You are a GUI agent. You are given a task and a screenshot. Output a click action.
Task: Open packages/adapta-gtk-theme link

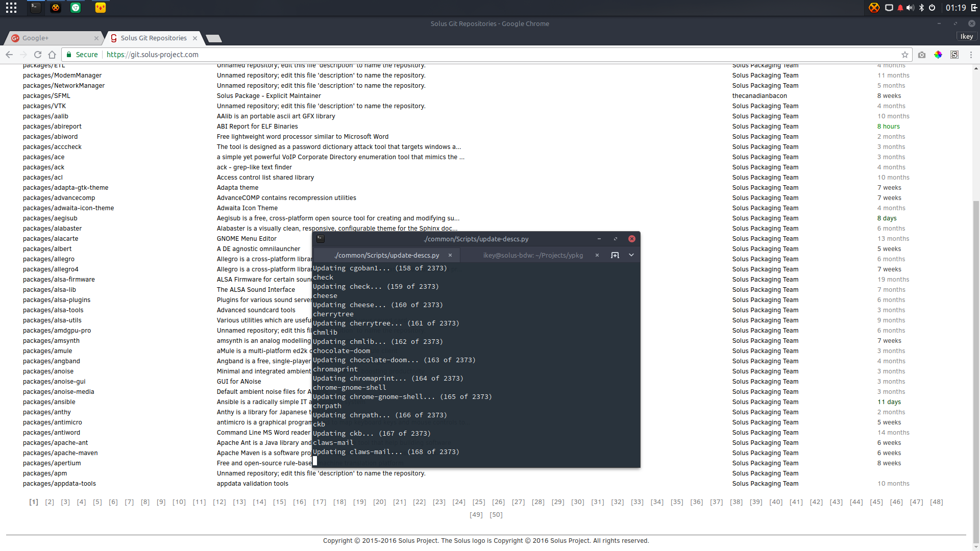pyautogui.click(x=65, y=188)
